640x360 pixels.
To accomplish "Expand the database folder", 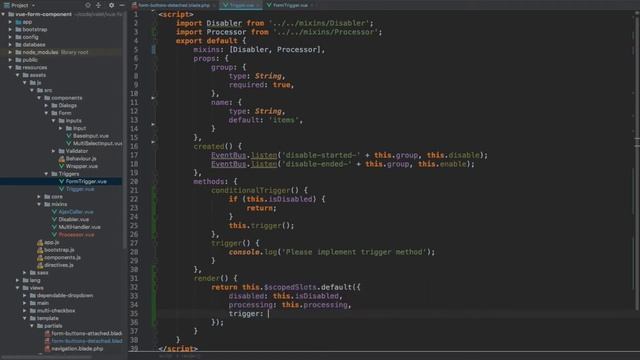I will (10, 45).
